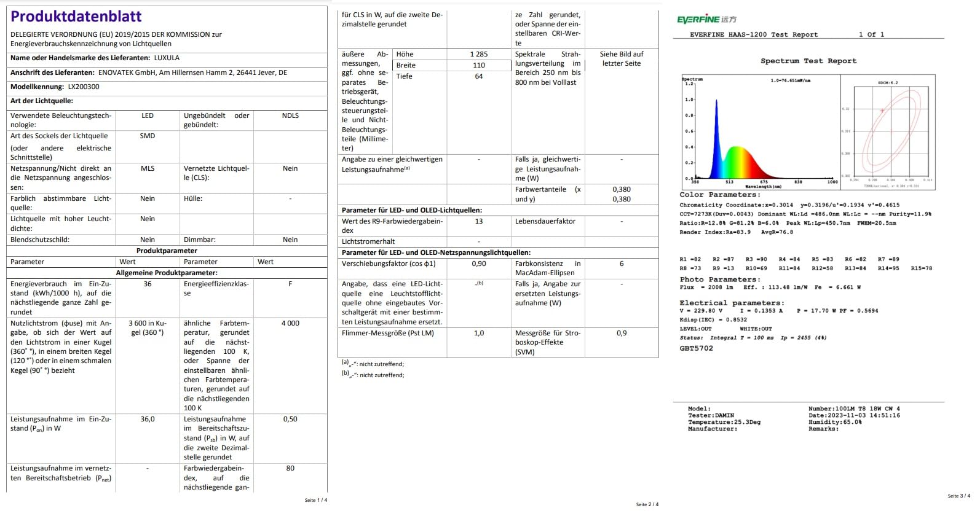The width and height of the screenshot is (980, 516).
Task: Select the flicker Pst LM value "1,0"
Action: (479, 333)
